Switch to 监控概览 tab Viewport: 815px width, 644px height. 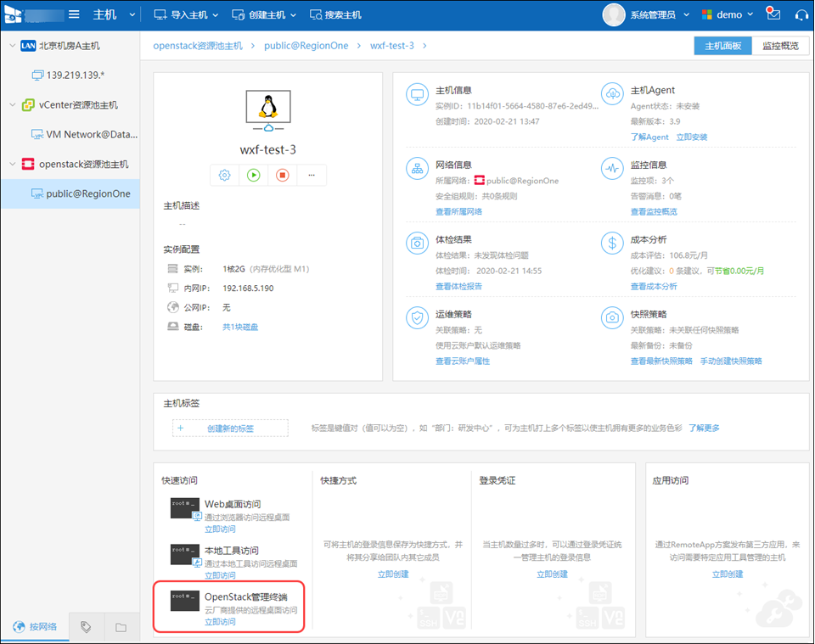click(x=780, y=46)
